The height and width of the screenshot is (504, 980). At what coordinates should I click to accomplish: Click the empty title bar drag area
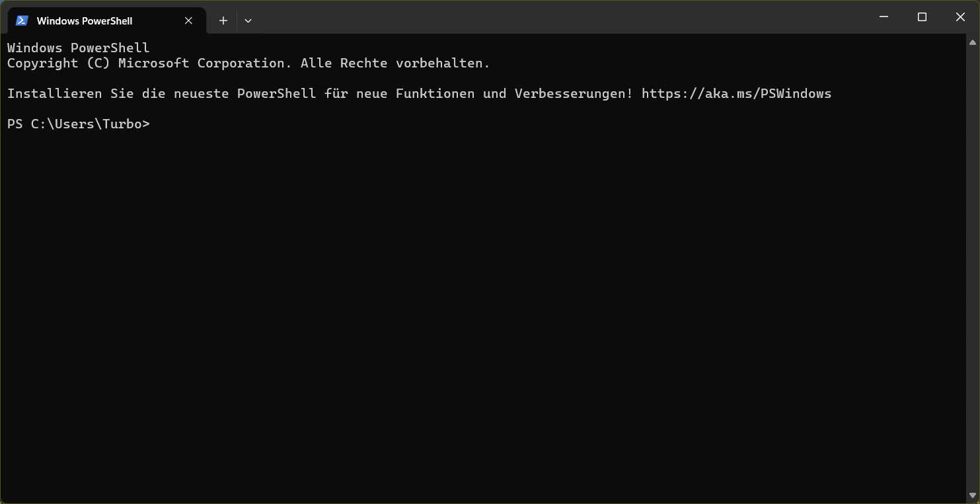tap(529, 17)
